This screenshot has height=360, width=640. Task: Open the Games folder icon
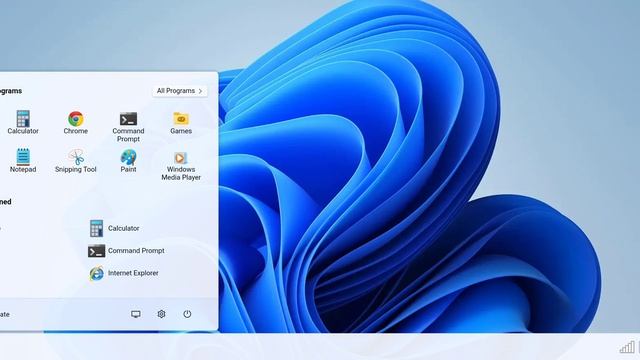click(181, 122)
